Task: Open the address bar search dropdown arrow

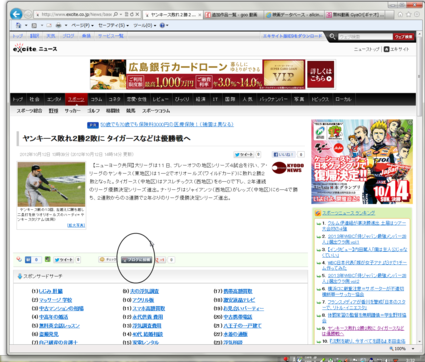Action: point(121,14)
